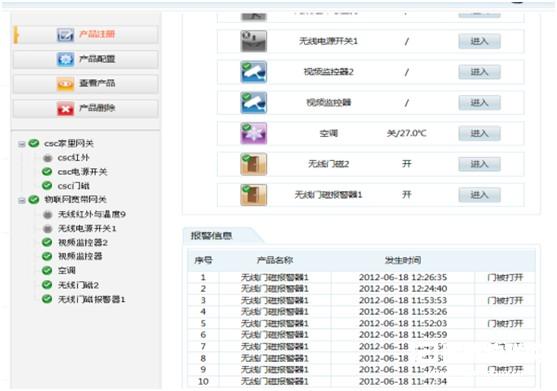
Task: Click 进入 for 无线门磁报警器1 row
Action: pyautogui.click(x=479, y=195)
